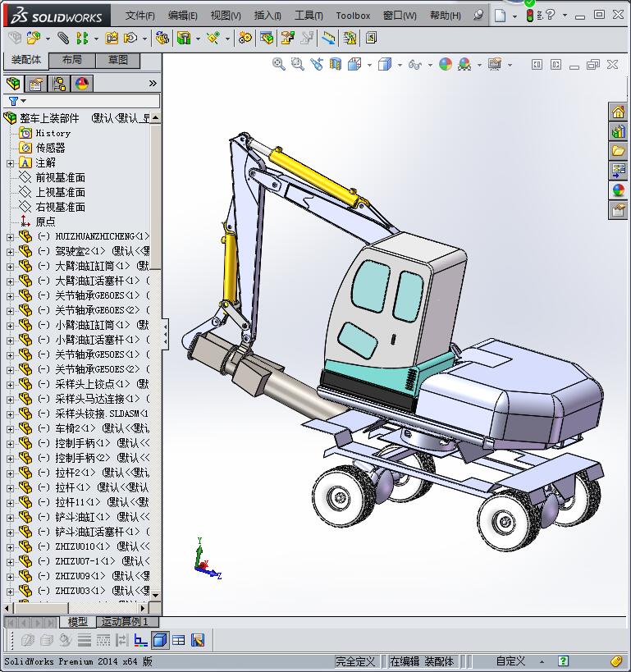Click the Exploded View icon
The width and height of the screenshot is (631, 672).
(288, 38)
